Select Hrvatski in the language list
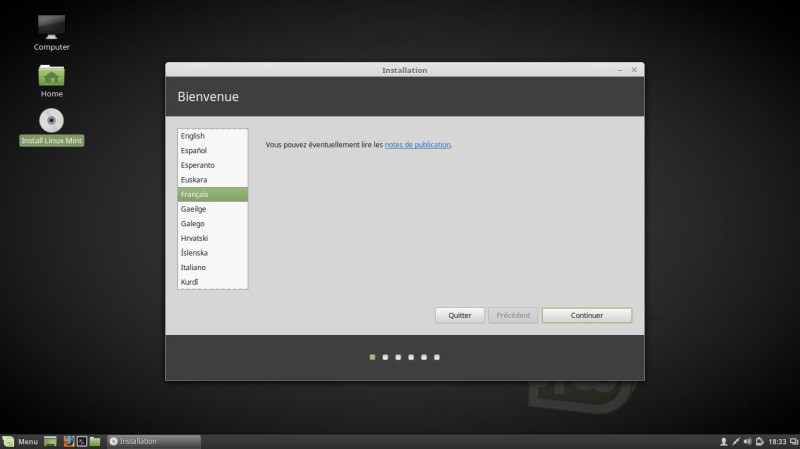Image resolution: width=800 pixels, height=449 pixels. pyautogui.click(x=213, y=238)
